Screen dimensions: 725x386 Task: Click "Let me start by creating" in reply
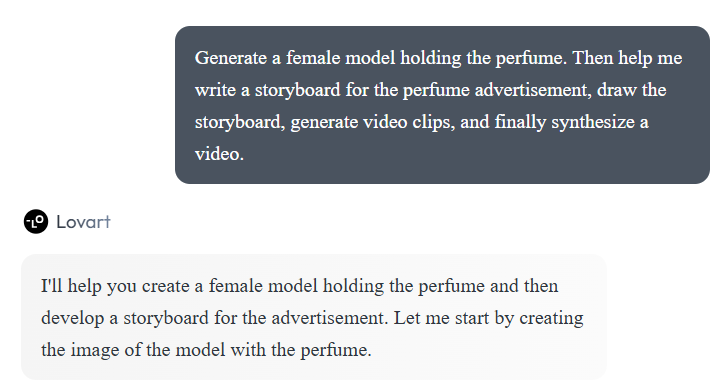[489, 319]
